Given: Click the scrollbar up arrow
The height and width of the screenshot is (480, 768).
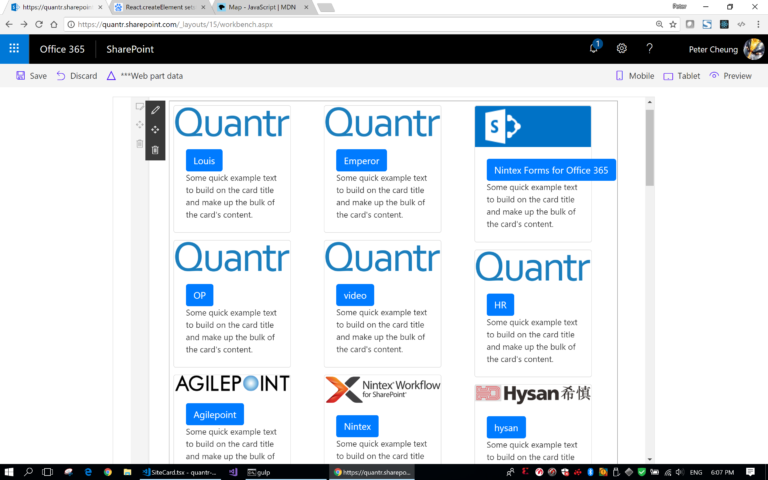Looking at the screenshot, I should coord(649,102).
